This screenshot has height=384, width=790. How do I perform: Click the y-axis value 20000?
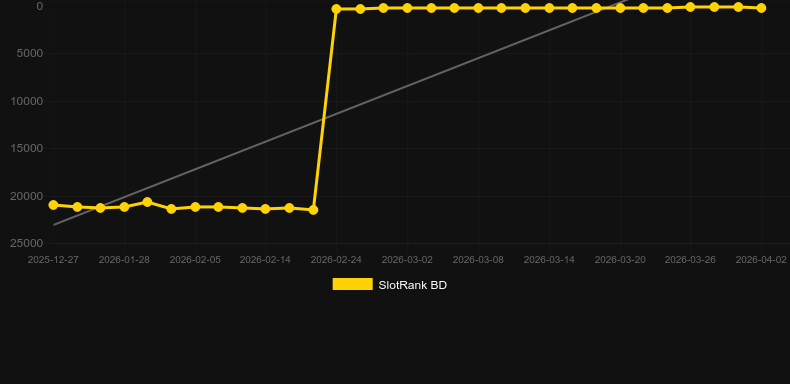pyautogui.click(x=27, y=196)
